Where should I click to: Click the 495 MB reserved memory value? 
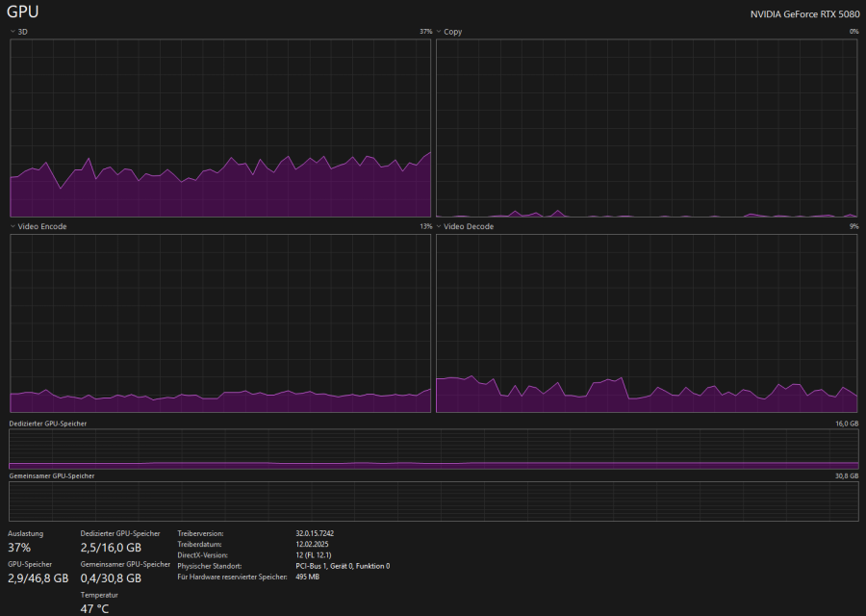tap(307, 577)
